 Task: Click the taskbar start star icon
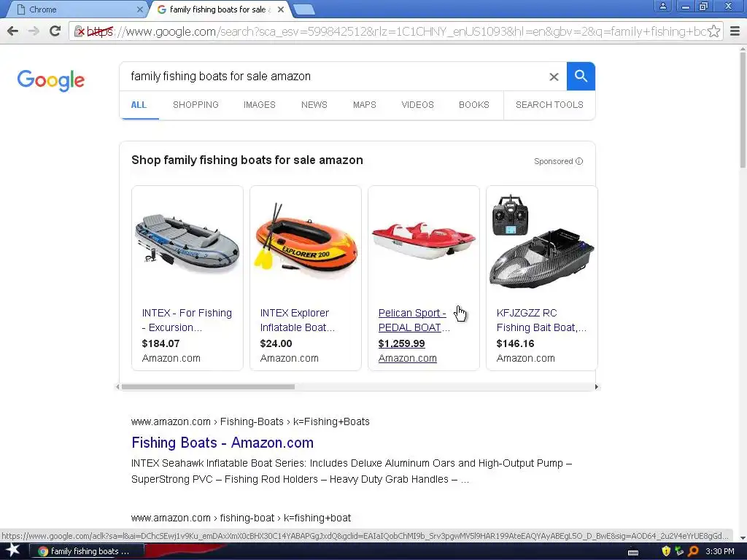tap(13, 551)
